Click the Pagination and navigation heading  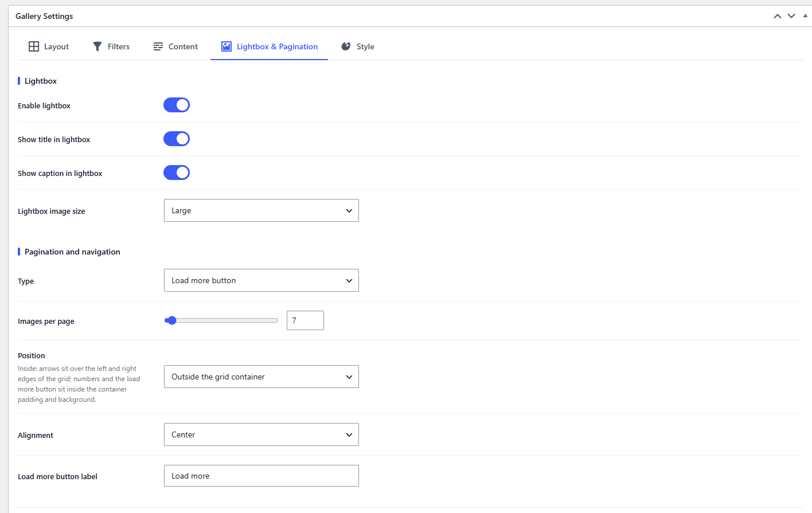(72, 252)
